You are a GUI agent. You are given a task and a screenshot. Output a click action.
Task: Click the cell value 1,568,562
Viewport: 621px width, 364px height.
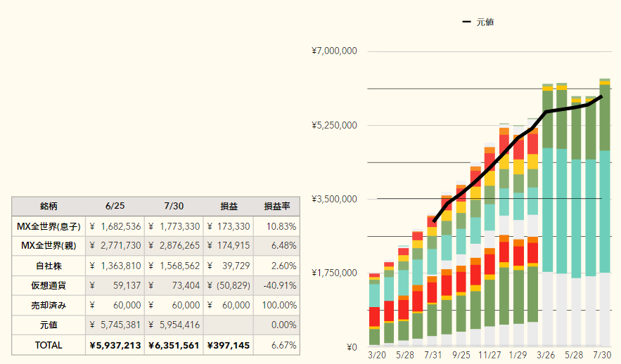174,266
